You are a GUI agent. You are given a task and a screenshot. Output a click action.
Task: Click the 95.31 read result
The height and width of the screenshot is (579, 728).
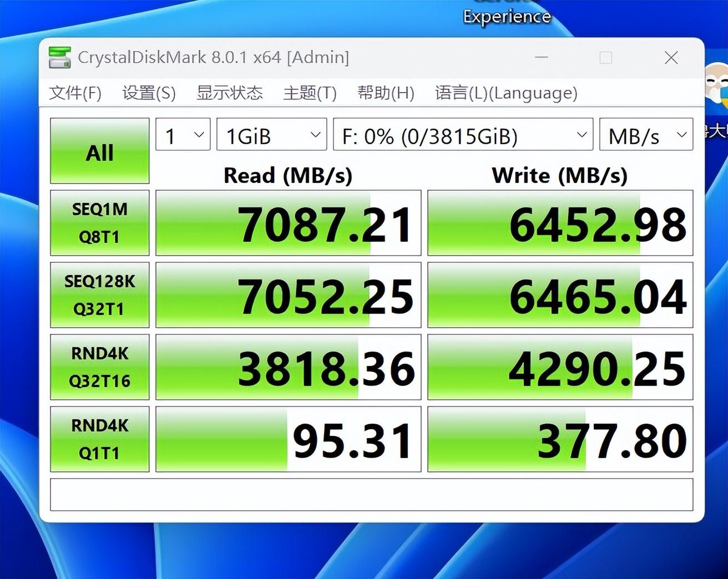point(289,439)
